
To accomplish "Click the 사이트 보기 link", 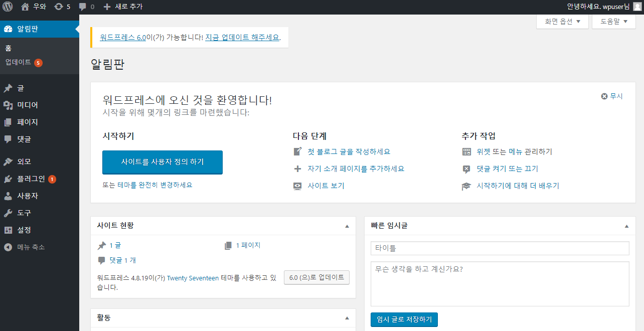I will pos(326,186).
